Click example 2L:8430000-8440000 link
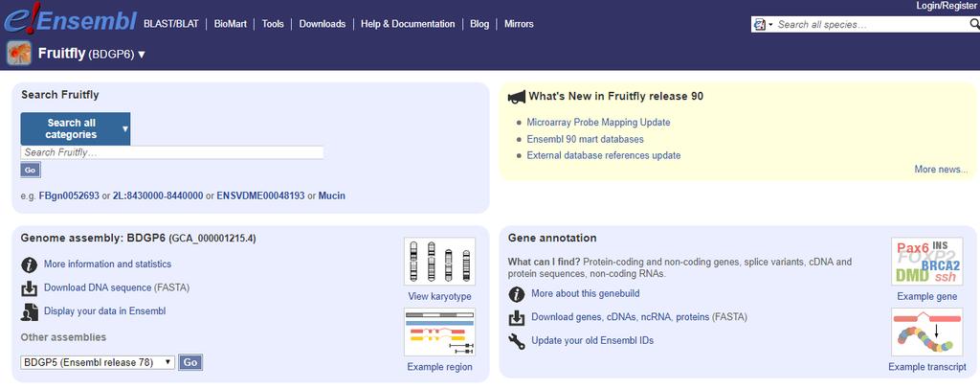The image size is (980, 390). point(158,195)
